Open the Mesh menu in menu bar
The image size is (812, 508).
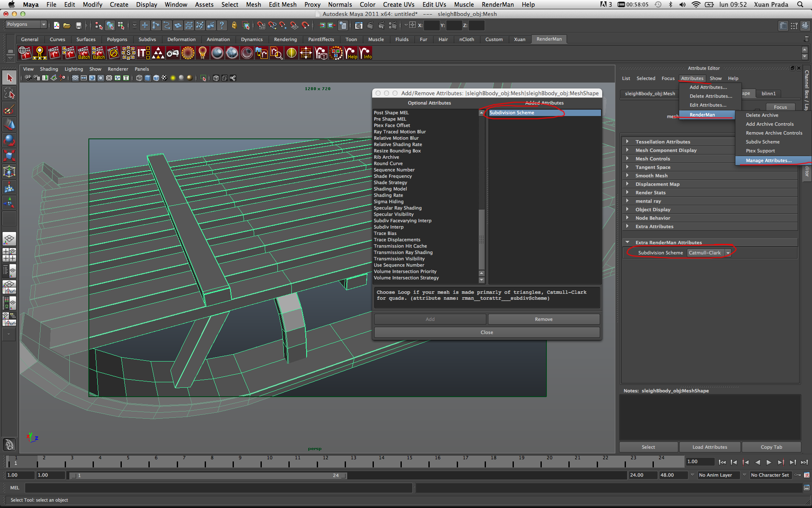point(253,4)
